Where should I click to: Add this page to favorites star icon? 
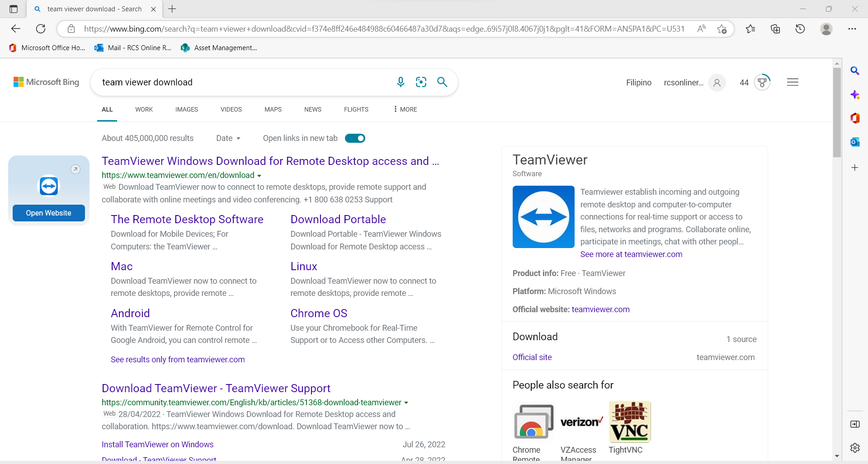[x=722, y=29]
